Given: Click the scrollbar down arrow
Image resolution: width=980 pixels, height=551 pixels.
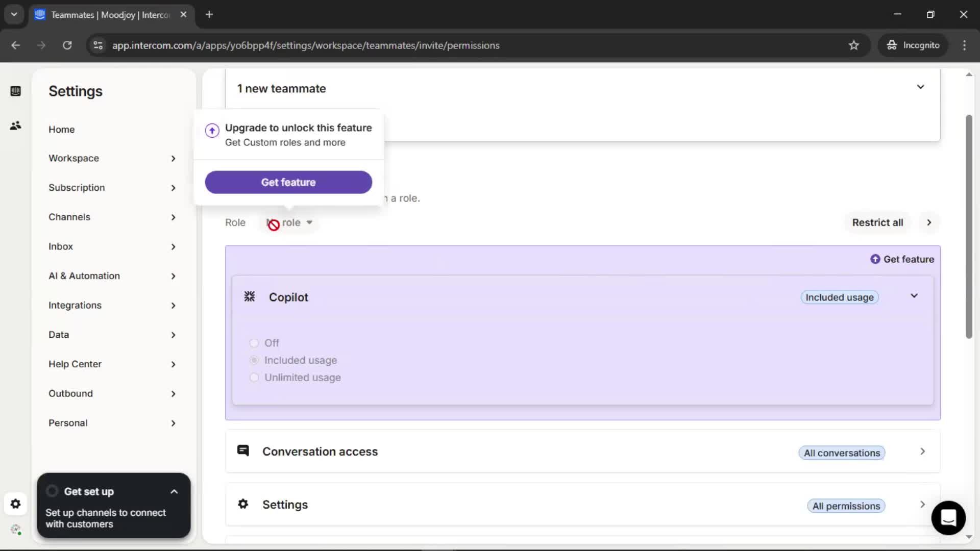Looking at the screenshot, I should 969,537.
